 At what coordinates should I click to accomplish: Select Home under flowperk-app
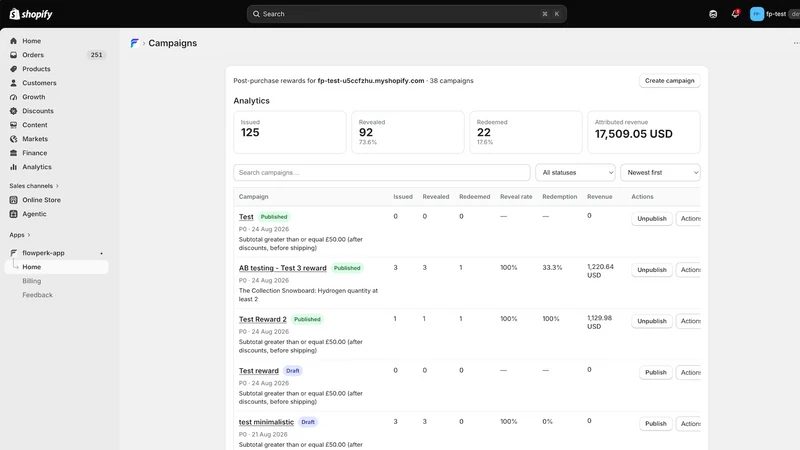(57, 267)
